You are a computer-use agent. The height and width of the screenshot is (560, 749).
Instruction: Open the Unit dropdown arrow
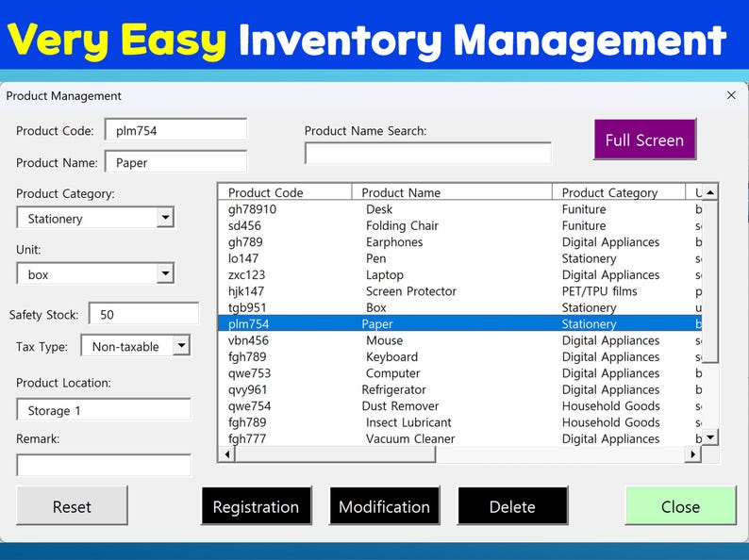click(165, 273)
